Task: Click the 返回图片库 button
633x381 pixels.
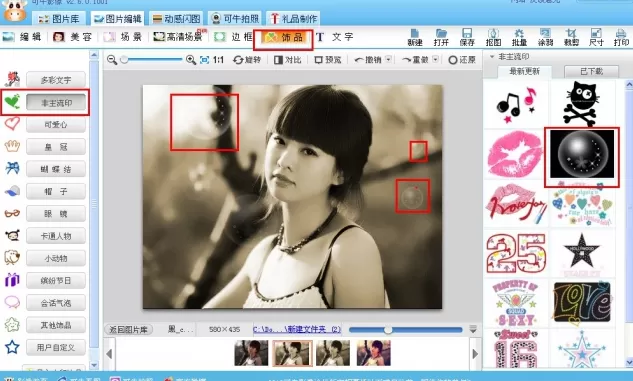Action: [x=128, y=330]
